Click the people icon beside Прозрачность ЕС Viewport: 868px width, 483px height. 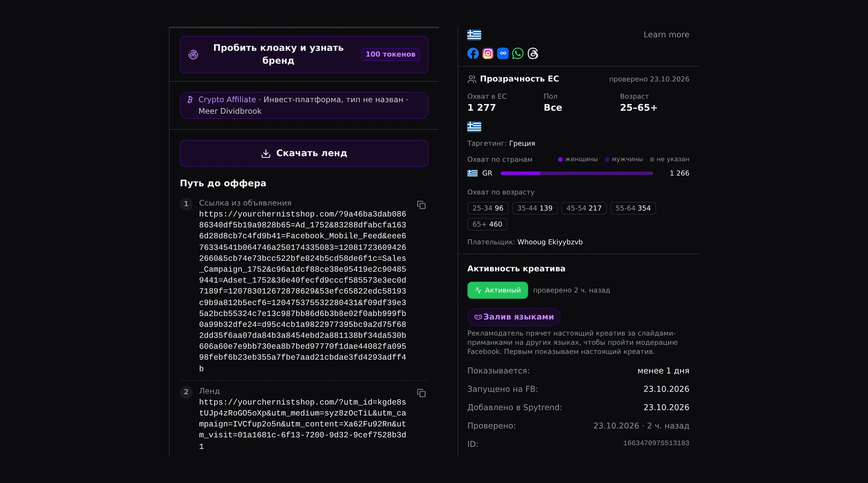click(472, 79)
